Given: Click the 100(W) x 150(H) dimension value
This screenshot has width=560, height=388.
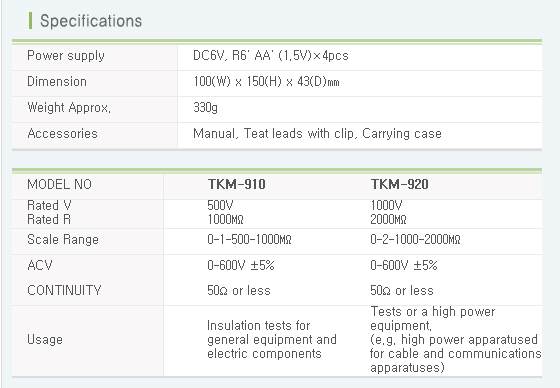Looking at the screenshot, I should pos(266,82).
